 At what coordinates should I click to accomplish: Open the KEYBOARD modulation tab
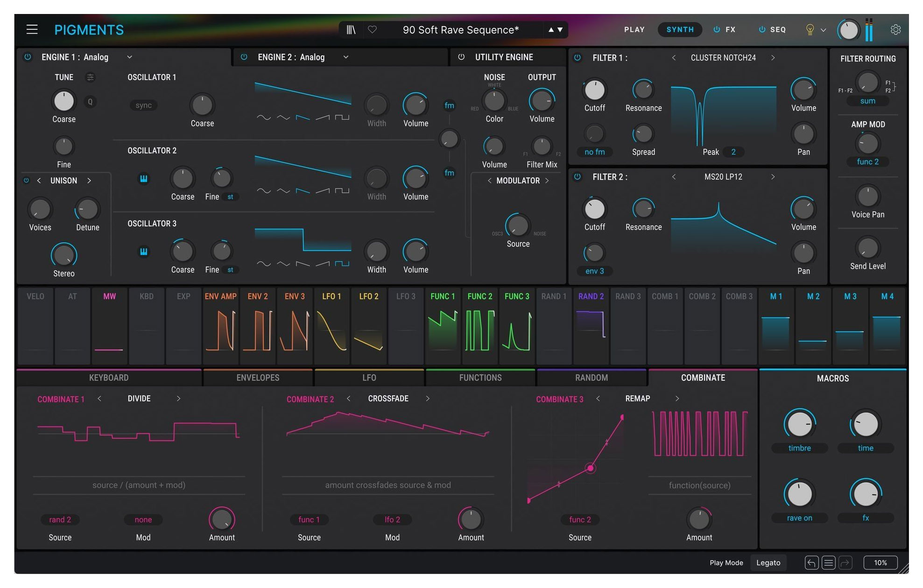tap(109, 378)
